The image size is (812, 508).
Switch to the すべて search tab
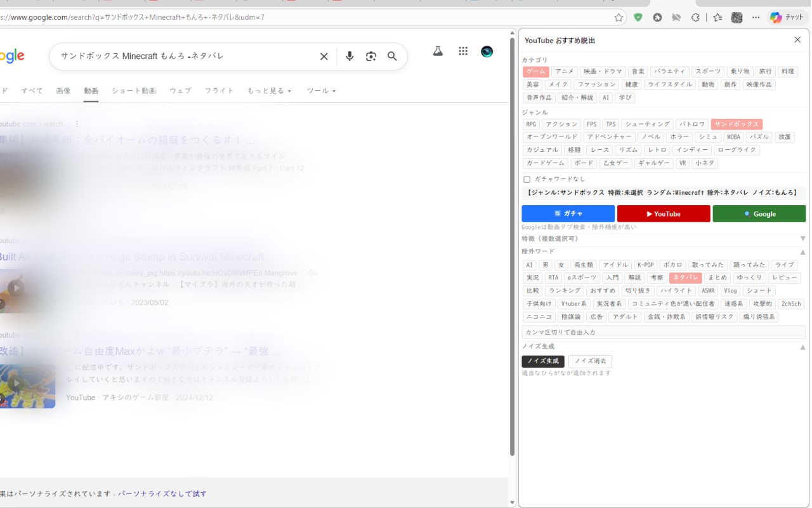tap(32, 91)
